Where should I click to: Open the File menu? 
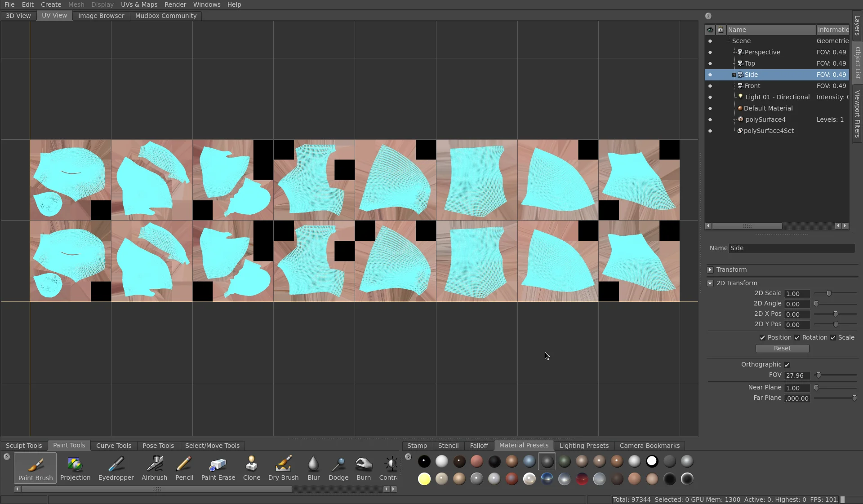(9, 4)
